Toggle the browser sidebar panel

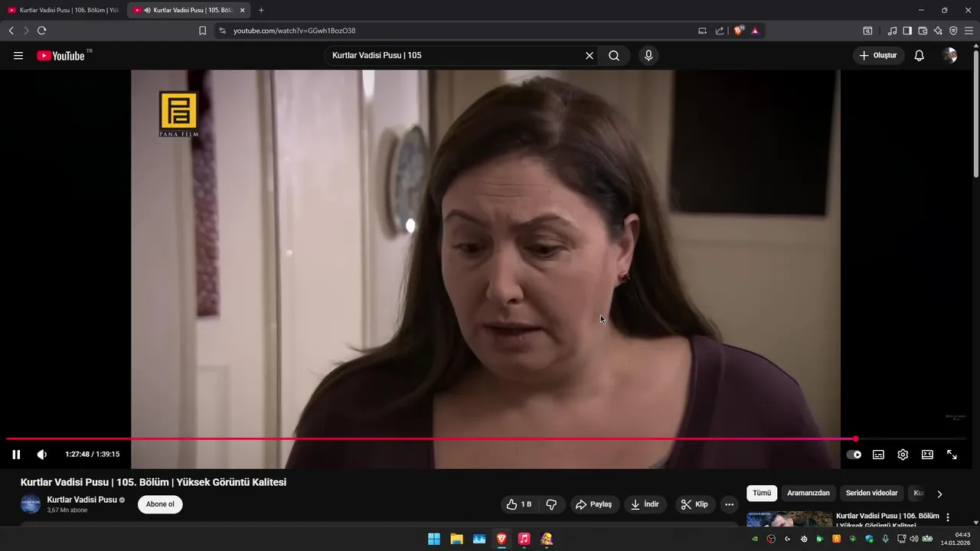coord(907,31)
